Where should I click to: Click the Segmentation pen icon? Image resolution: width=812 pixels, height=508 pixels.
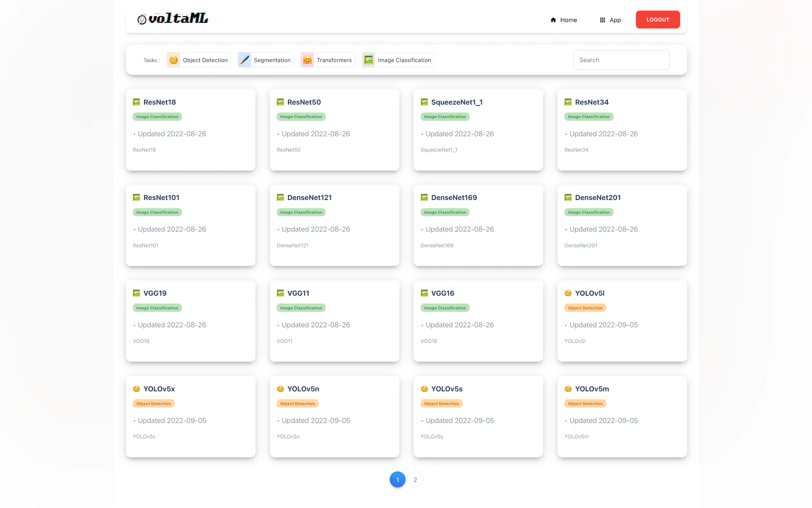(244, 60)
